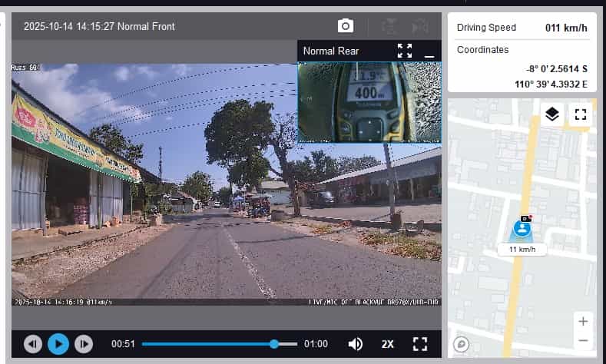
Task: Zoom in on the map
Action: click(x=583, y=321)
